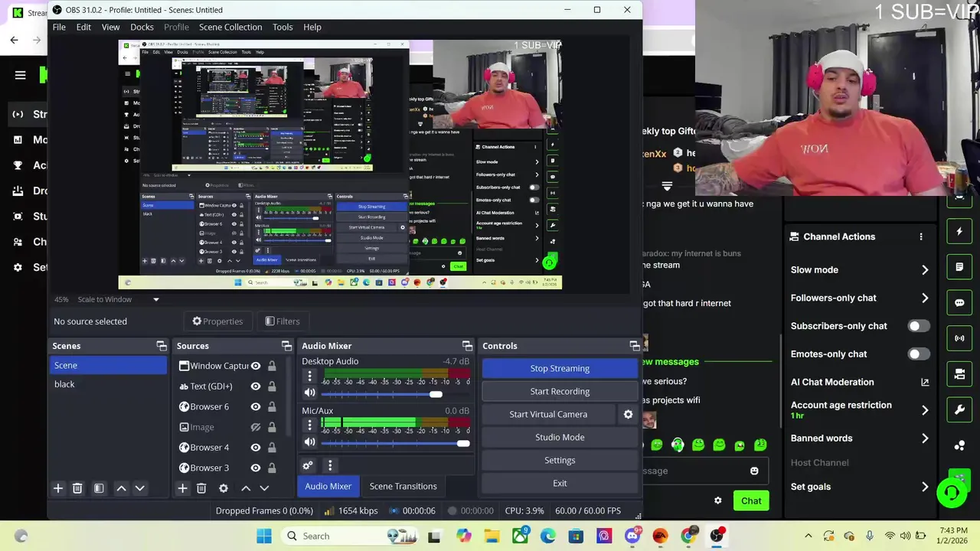Delete selected source with the Sources trash icon

(x=201, y=488)
